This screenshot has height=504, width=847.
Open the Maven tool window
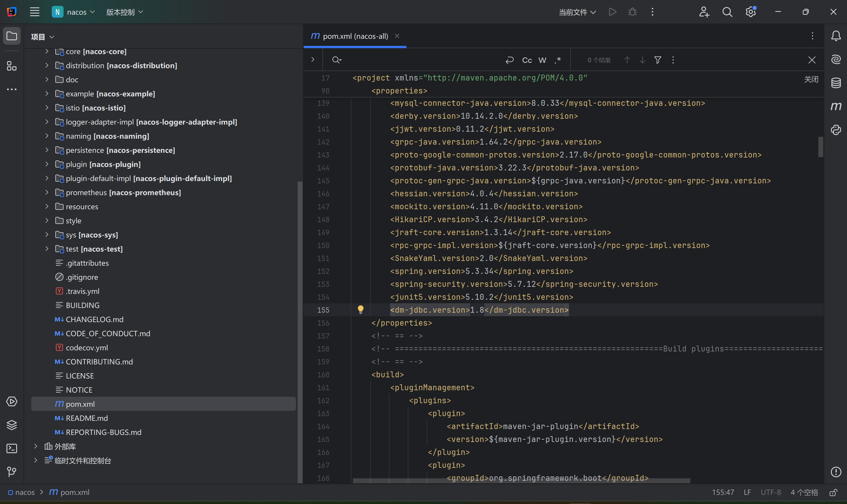(836, 106)
